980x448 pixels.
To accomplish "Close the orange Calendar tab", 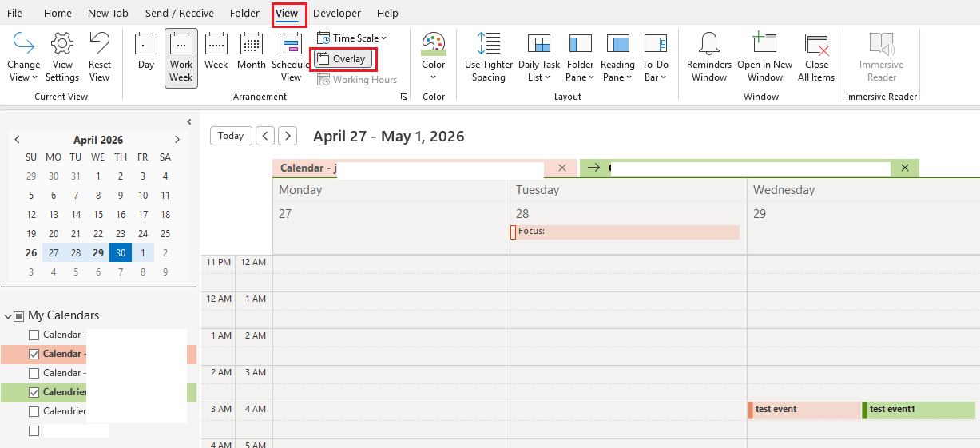I will click(x=562, y=168).
